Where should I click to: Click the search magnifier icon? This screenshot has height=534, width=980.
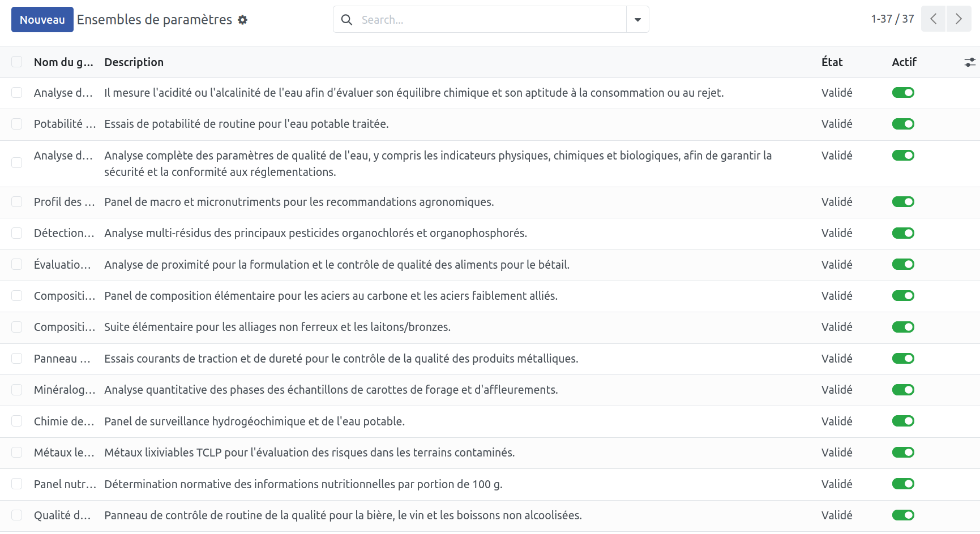[346, 20]
